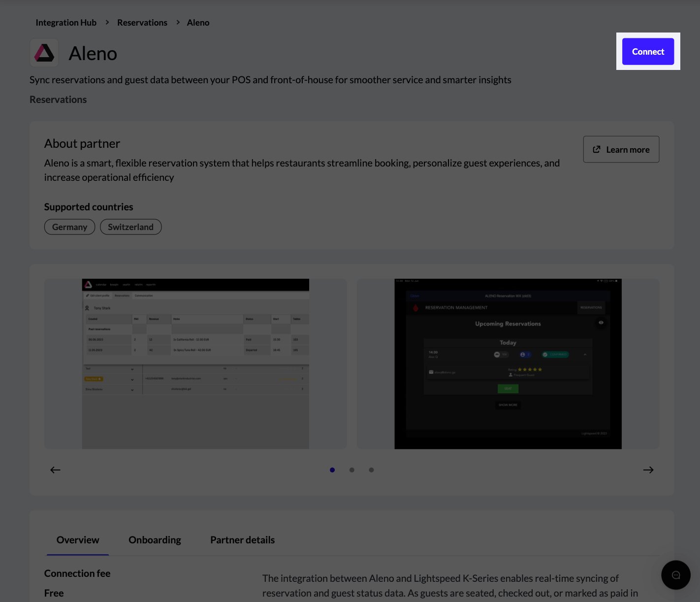Open the Partner details tab

(242, 539)
